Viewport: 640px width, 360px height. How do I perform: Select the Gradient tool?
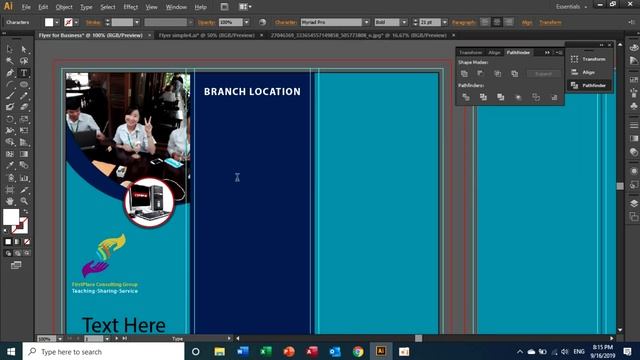[24, 154]
